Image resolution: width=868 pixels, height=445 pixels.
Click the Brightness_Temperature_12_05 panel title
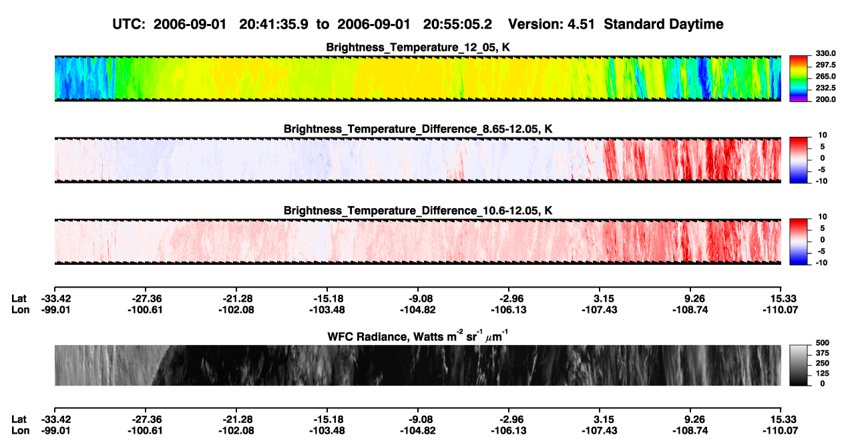coord(418,47)
